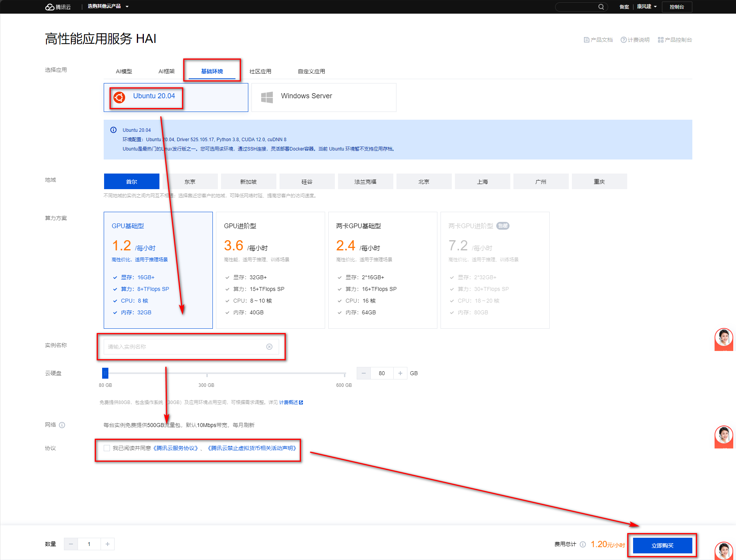
Task: Select the 首尔 region
Action: tap(132, 181)
